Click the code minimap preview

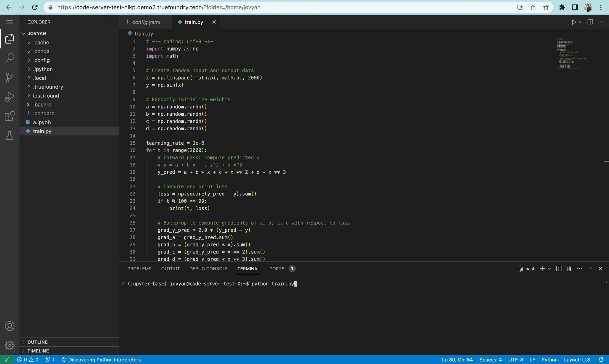tap(569, 54)
